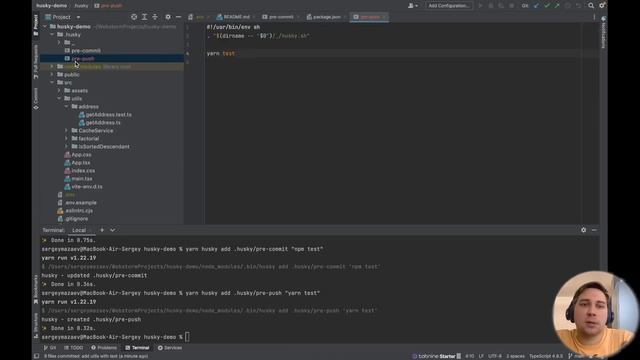Click the Git commit green checkmark
Screen dimensions: 640x360
pyautogui.click(x=547, y=6)
